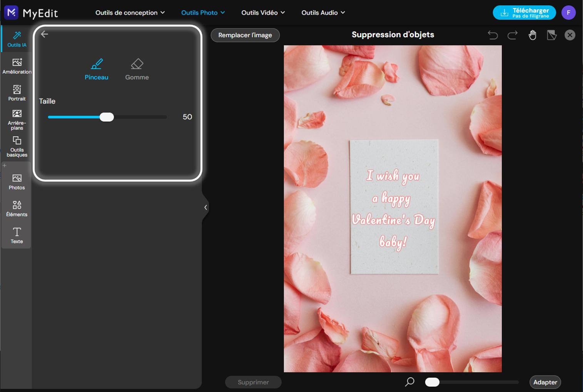Screen dimensions: 583x392
Task: Click the Télécharger download button
Action: [x=524, y=13]
